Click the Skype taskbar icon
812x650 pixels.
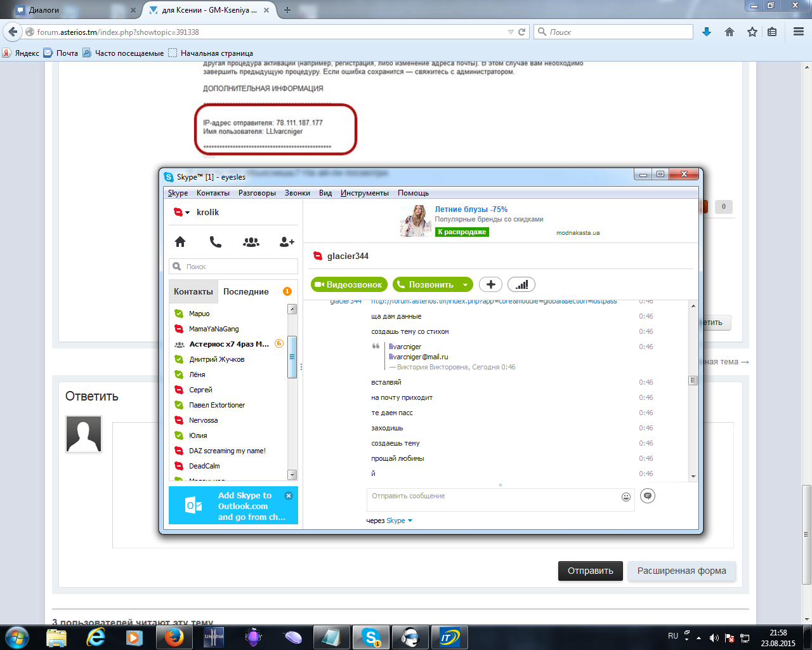click(371, 637)
